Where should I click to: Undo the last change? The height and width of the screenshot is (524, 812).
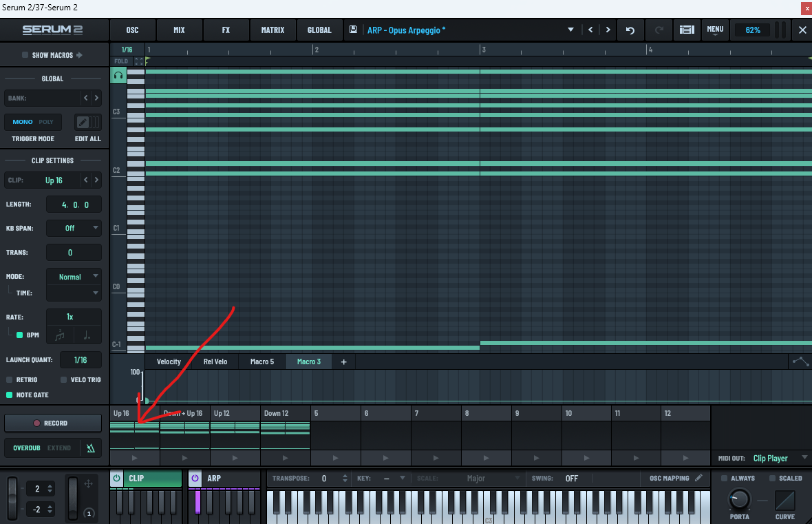[630, 30]
